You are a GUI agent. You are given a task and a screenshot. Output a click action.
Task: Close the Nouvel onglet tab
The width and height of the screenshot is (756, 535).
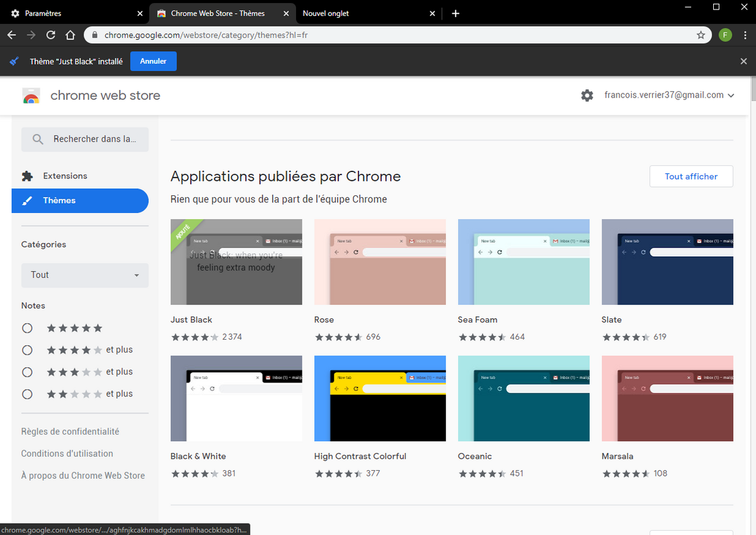[x=432, y=13]
